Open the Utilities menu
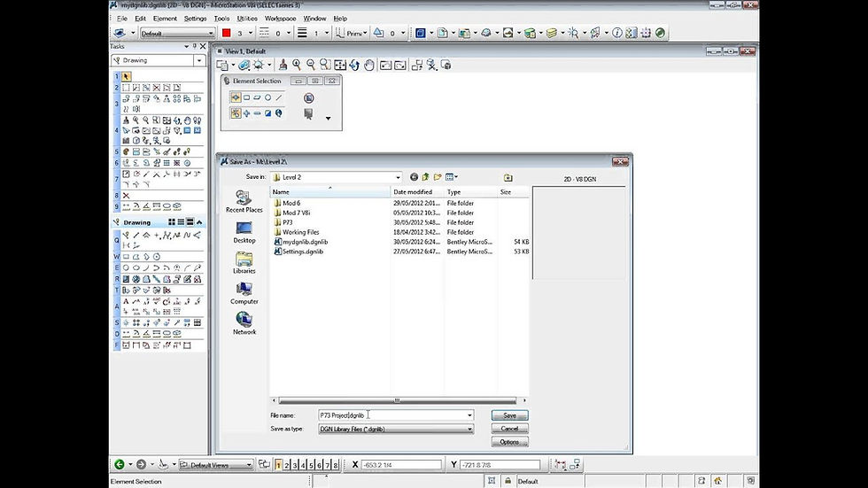 pyautogui.click(x=247, y=19)
